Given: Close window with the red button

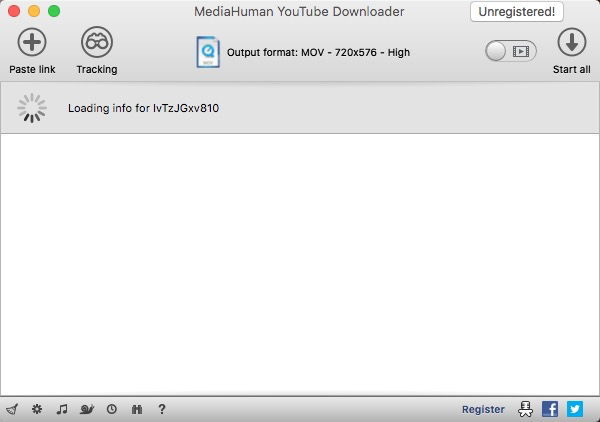Looking at the screenshot, I should click(x=14, y=11).
